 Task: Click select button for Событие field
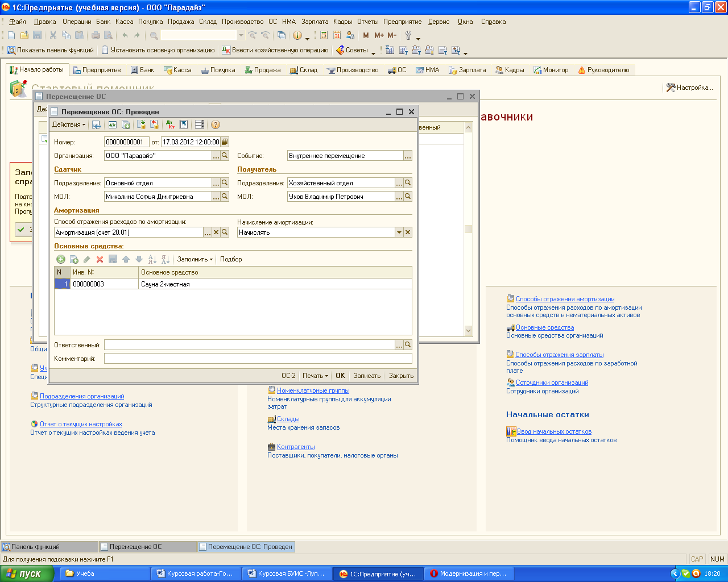[x=407, y=156]
